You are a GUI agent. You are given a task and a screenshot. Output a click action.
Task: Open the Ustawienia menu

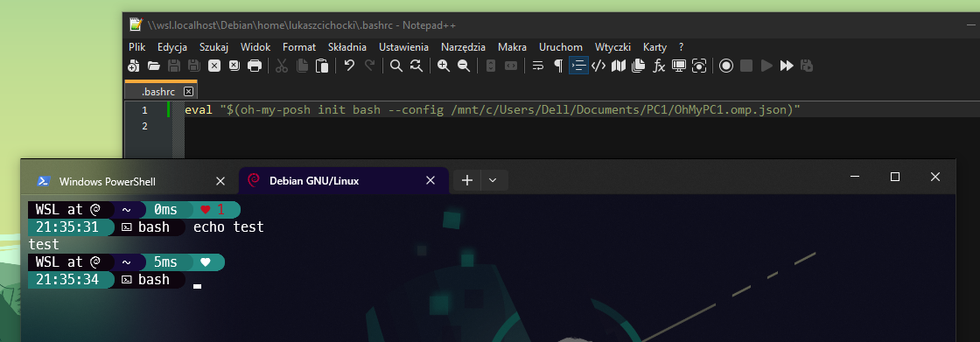pyautogui.click(x=403, y=47)
